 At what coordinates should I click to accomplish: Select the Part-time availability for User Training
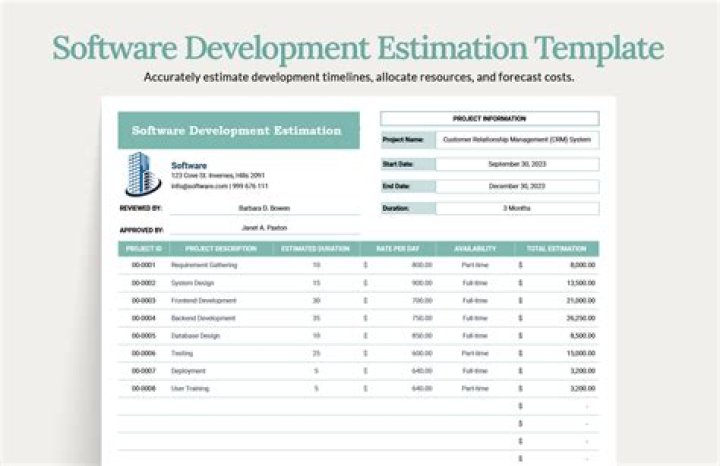coord(475,388)
